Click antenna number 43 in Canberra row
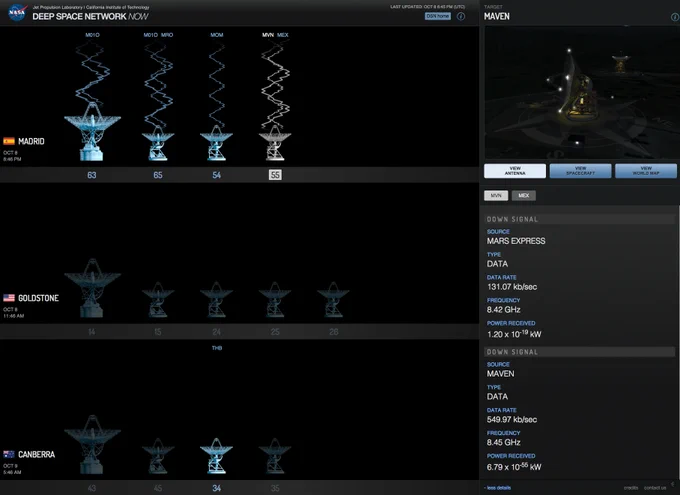Image resolution: width=680 pixels, height=495 pixels. coord(92,488)
